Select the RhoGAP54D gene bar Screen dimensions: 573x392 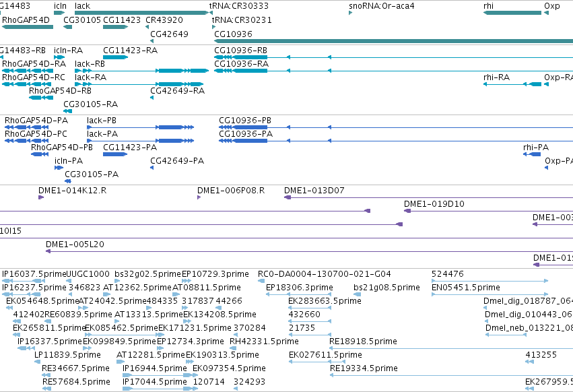click(x=28, y=27)
